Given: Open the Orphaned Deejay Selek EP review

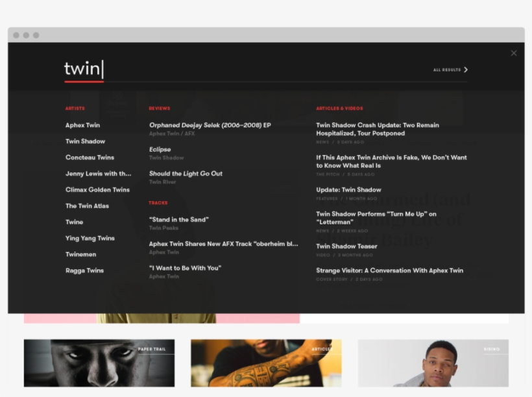Looking at the screenshot, I should (210, 125).
